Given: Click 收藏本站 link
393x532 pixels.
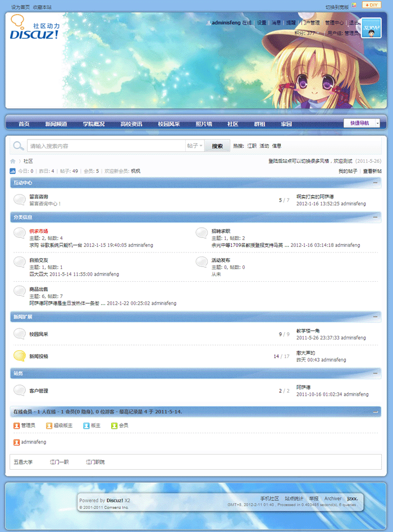Looking at the screenshot, I should (x=43, y=7).
